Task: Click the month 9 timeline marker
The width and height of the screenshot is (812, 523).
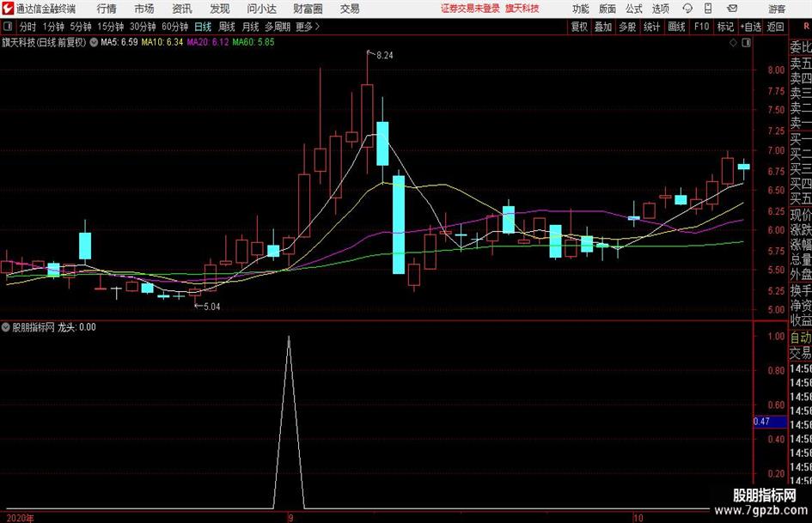Action: [x=290, y=518]
